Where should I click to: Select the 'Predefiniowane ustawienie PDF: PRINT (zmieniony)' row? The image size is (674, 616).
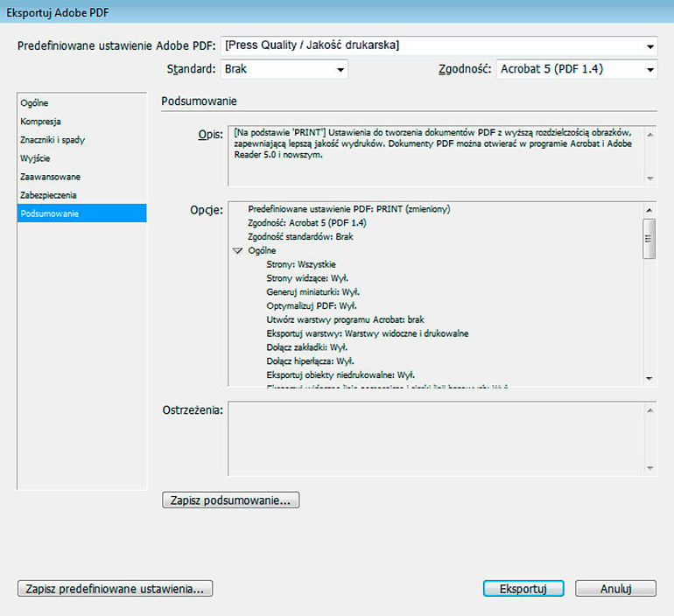click(x=349, y=209)
